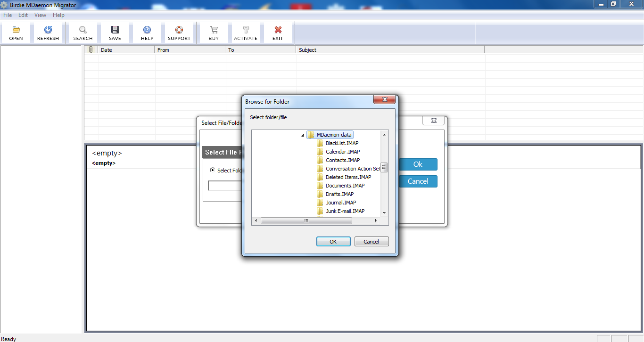Click the horizontal scroll left arrow
The height and width of the screenshot is (342, 644).
pos(256,220)
